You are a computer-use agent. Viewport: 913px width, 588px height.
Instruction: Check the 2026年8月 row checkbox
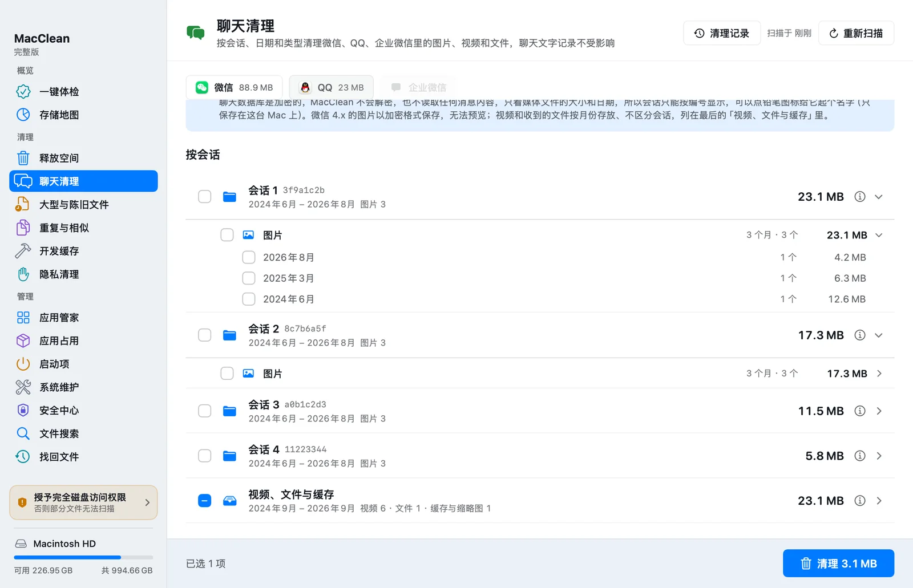point(249,257)
